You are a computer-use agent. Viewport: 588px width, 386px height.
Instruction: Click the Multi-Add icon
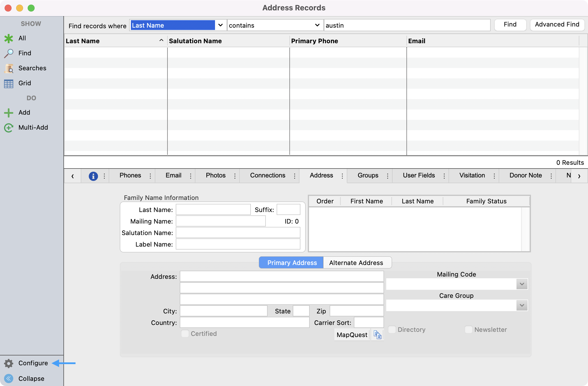(x=9, y=128)
